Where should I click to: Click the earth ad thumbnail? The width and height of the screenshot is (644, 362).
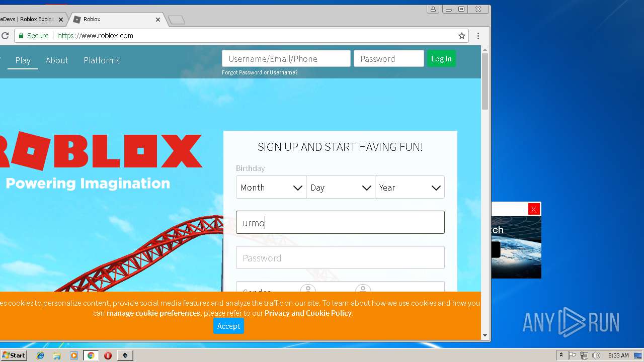click(x=516, y=247)
